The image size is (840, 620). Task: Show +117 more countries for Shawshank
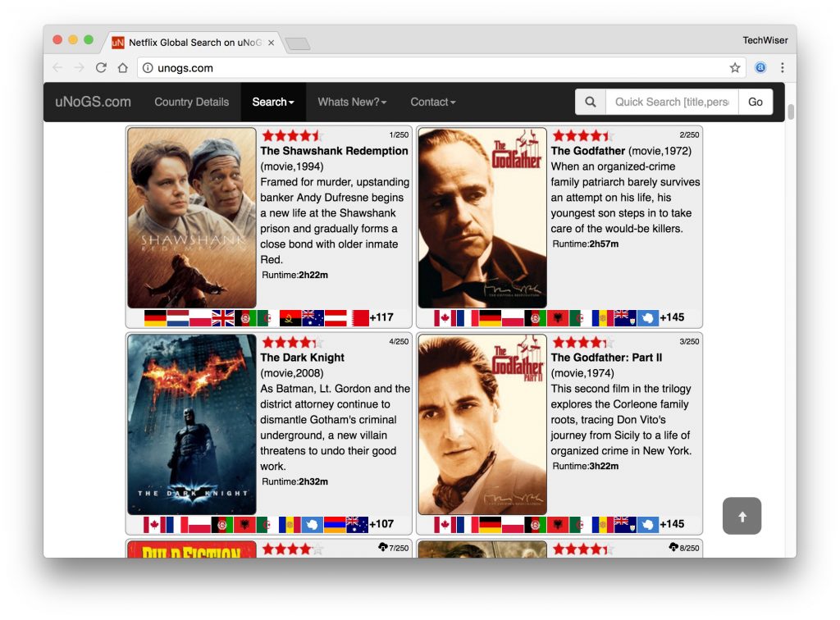[381, 317]
